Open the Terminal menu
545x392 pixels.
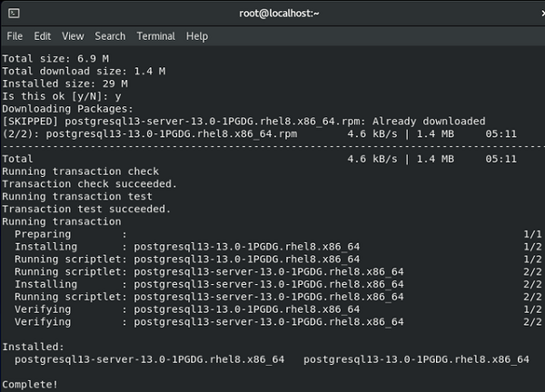click(x=156, y=36)
